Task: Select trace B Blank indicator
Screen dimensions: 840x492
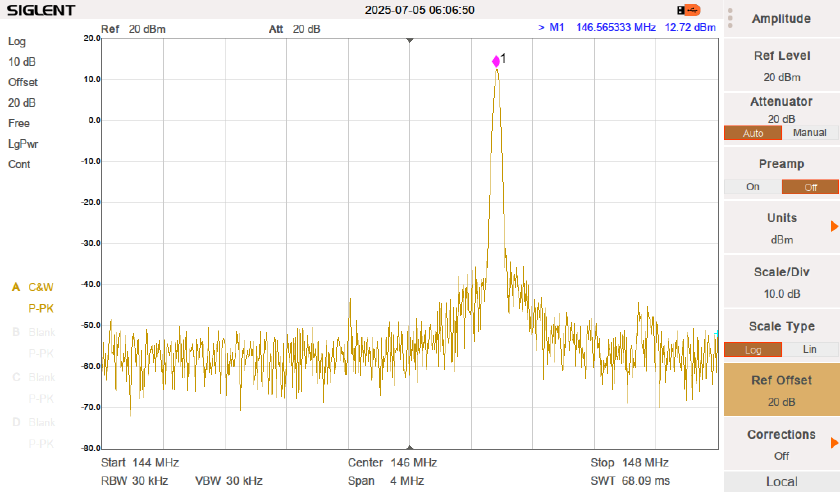Action: pyautogui.click(x=40, y=332)
